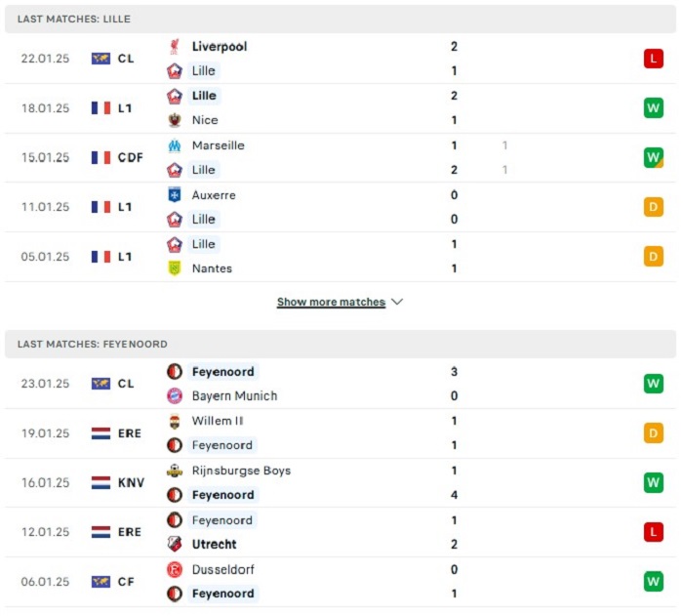Select the Last Matches: Lille header
The width and height of the screenshot is (683, 616).
point(341,20)
